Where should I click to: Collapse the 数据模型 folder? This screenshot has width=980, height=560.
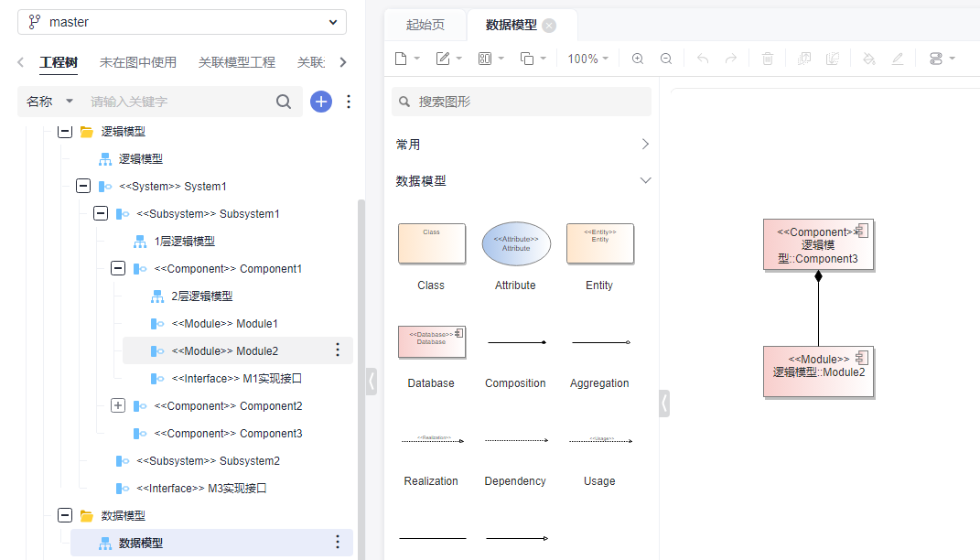(65, 516)
